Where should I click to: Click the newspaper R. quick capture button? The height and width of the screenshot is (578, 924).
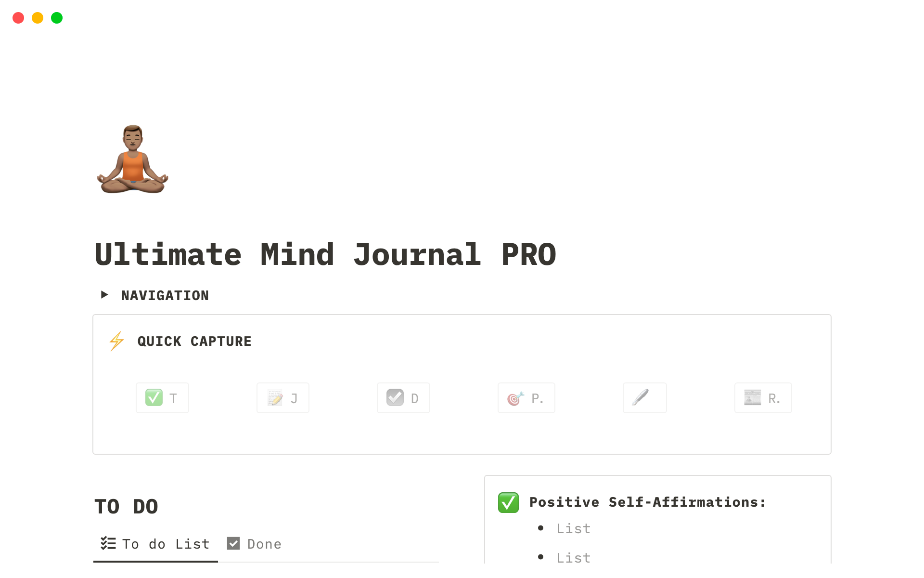pyautogui.click(x=763, y=398)
